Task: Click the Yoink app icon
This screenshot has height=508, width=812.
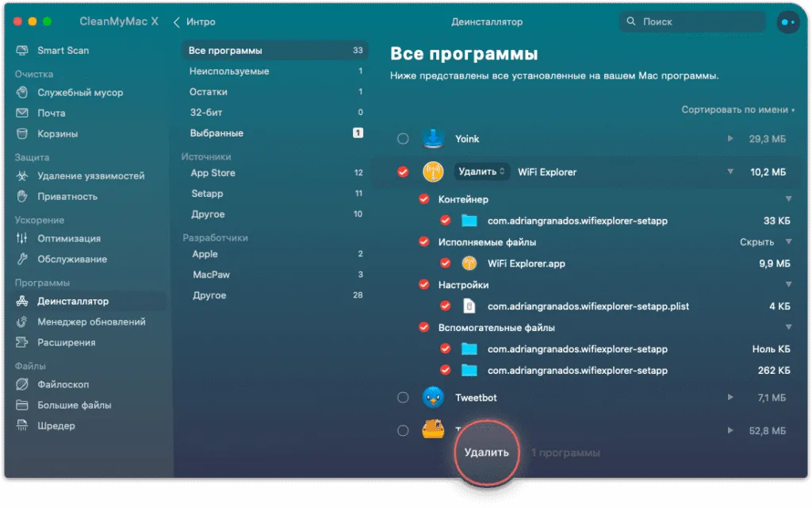Action: (433, 138)
